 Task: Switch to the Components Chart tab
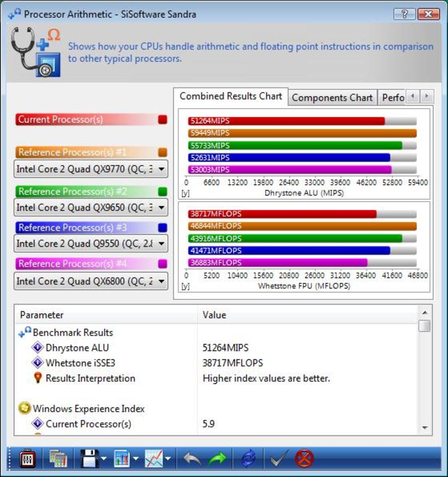point(332,98)
